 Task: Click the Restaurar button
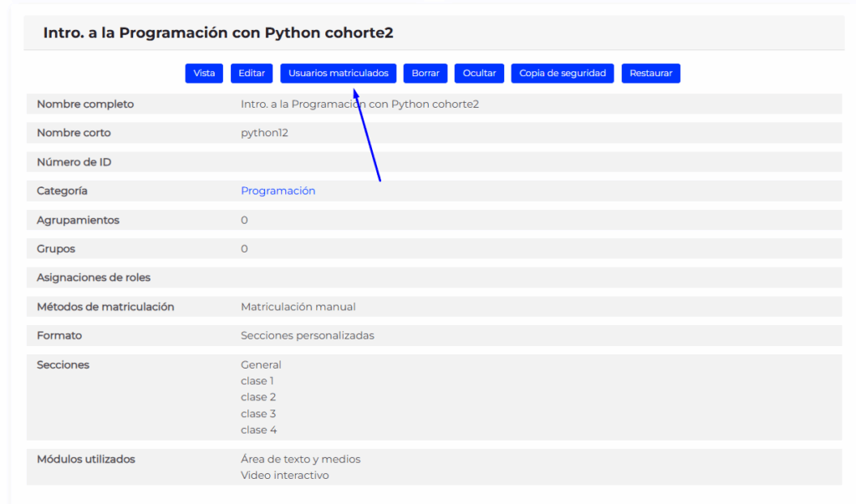coord(650,74)
